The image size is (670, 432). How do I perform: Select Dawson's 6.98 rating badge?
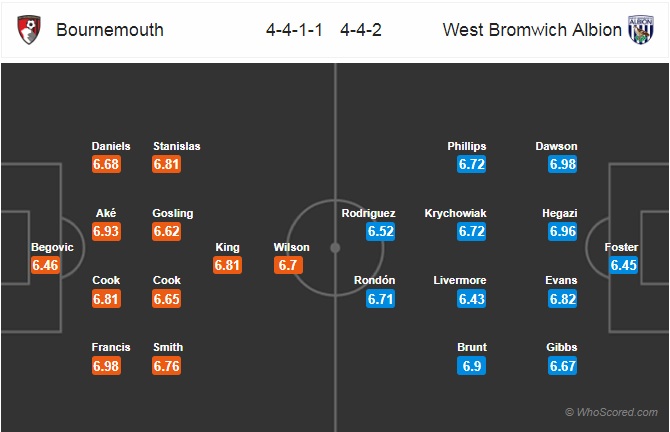(563, 165)
